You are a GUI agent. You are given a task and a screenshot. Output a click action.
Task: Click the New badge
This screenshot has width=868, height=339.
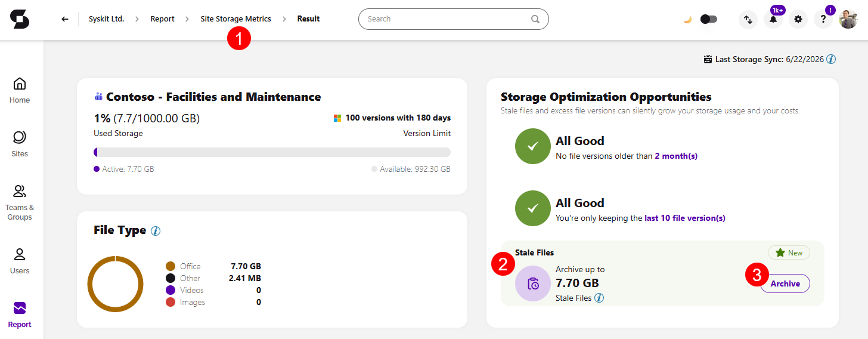[x=789, y=252]
